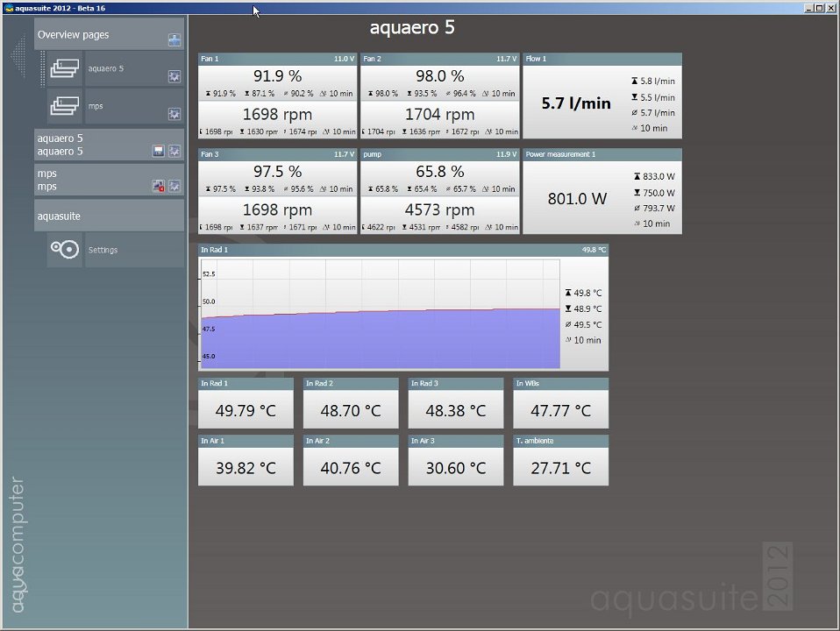This screenshot has height=631, width=840.
Task: Click pump speed 4573 rpm
Action: click(440, 209)
